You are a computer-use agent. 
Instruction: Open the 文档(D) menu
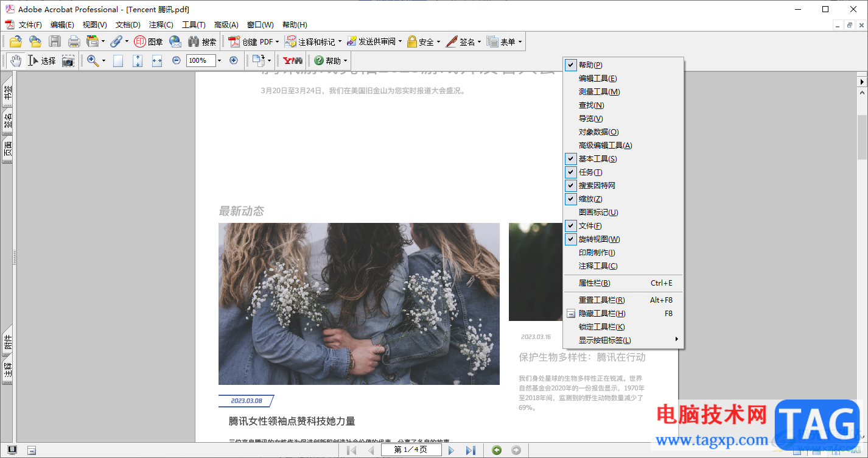click(x=128, y=25)
